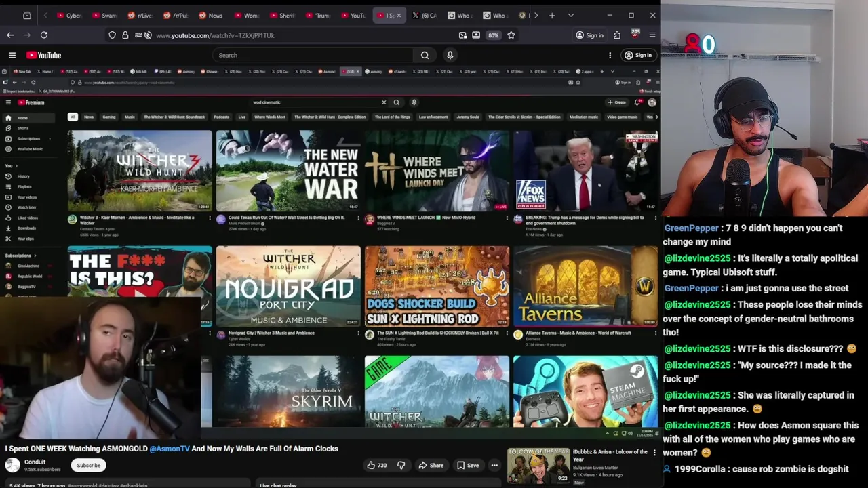Click the YouTube Sign in button
The height and width of the screenshot is (488, 868).
click(x=638, y=56)
